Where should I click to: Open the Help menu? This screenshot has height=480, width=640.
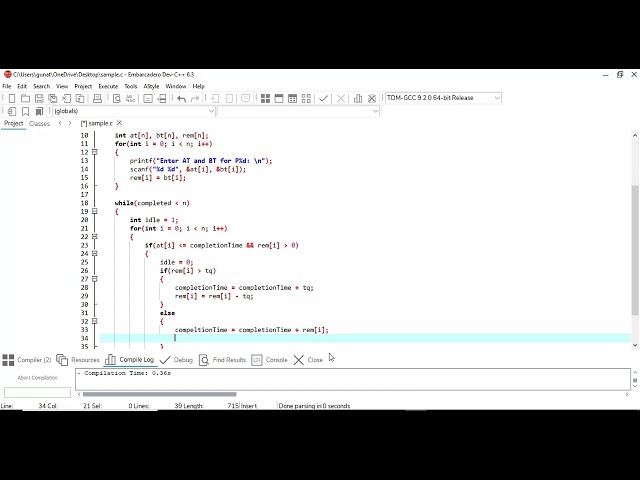(x=198, y=87)
